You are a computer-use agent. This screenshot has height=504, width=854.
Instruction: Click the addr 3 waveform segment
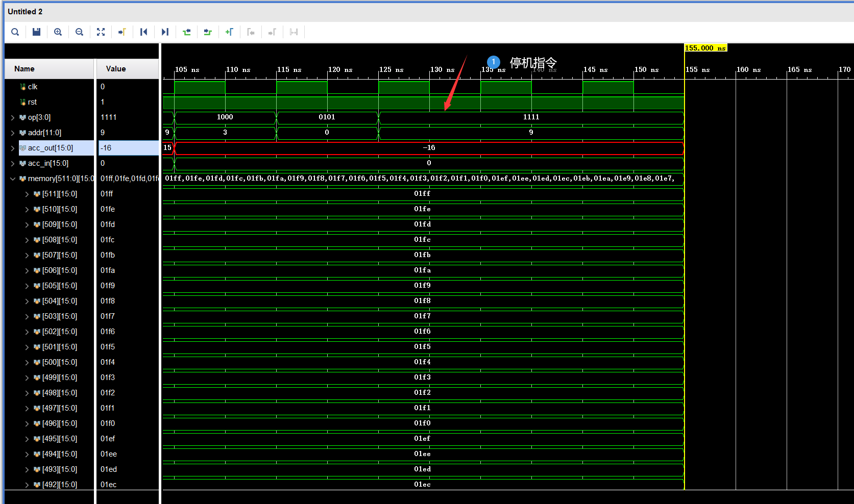pyautogui.click(x=225, y=133)
